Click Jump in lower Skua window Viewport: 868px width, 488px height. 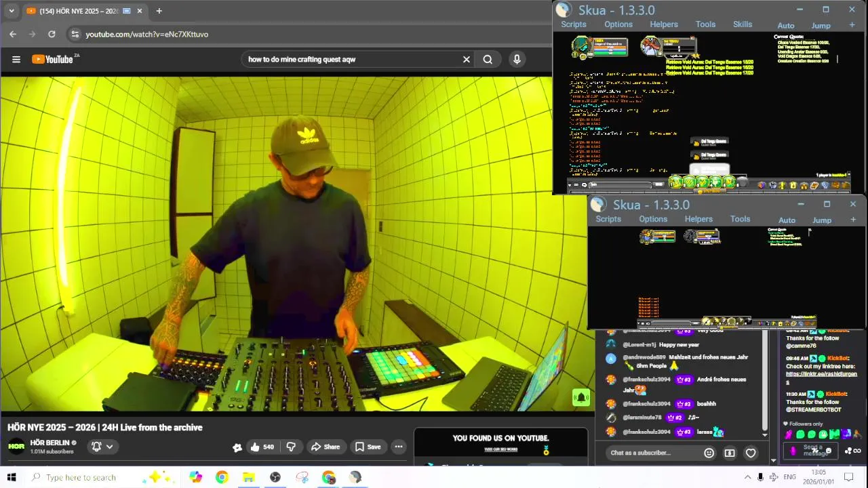point(822,220)
